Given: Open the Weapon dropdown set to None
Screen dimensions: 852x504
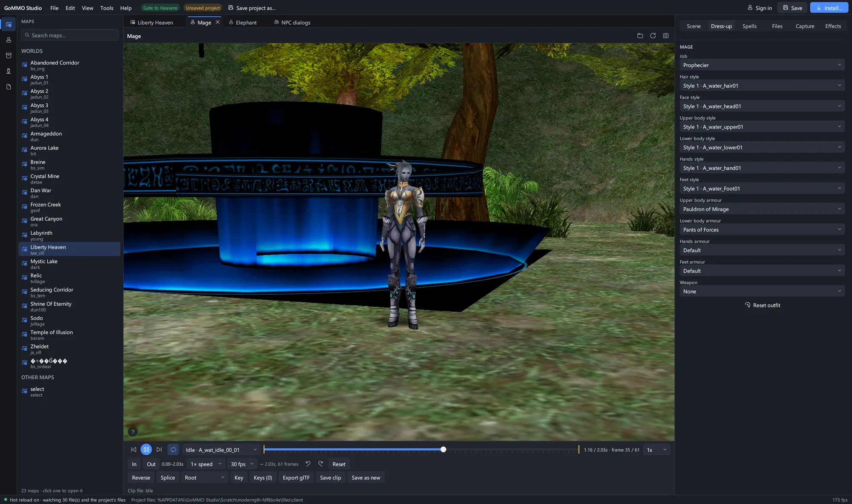Looking at the screenshot, I should point(762,291).
